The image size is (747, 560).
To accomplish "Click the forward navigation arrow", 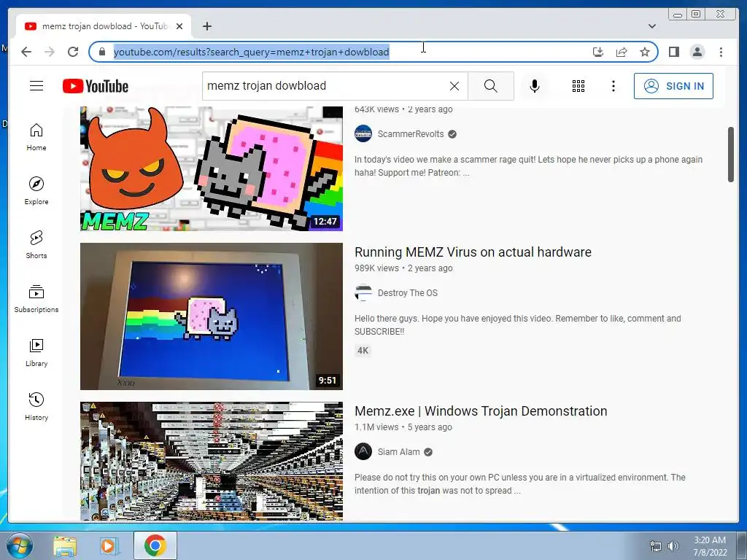I will [50, 52].
